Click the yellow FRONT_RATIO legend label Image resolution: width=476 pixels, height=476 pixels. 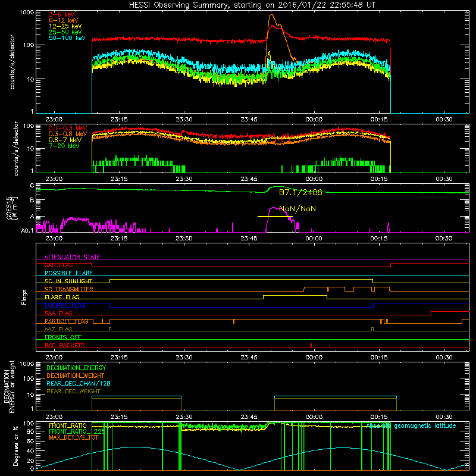(x=68, y=425)
